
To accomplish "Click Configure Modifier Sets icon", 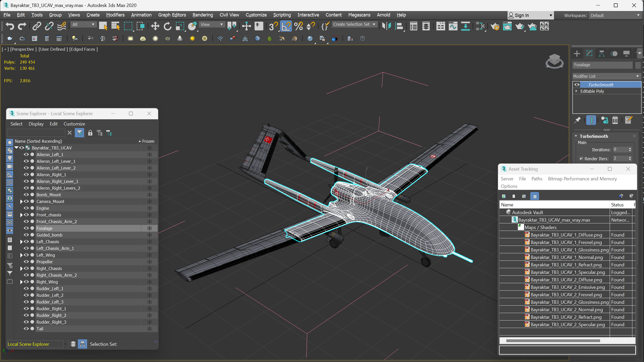I will coord(628,120).
